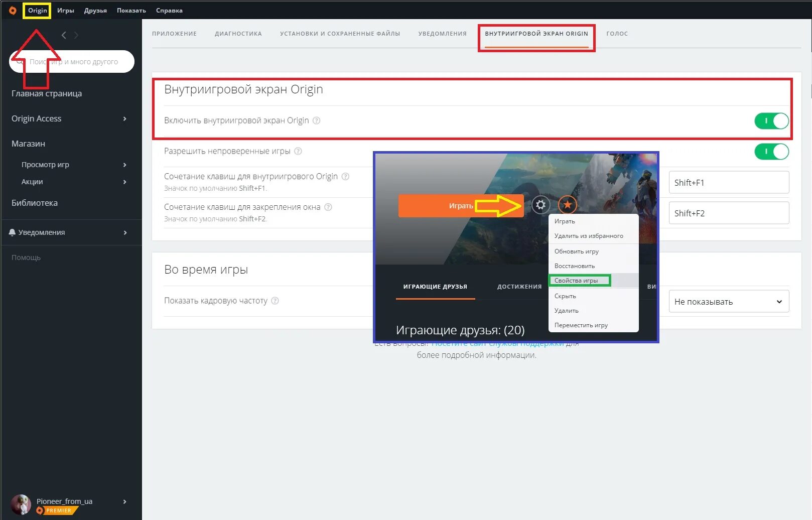This screenshot has width=812, height=520.
Task: Go to Главная страница in sidebar
Action: 47,93
